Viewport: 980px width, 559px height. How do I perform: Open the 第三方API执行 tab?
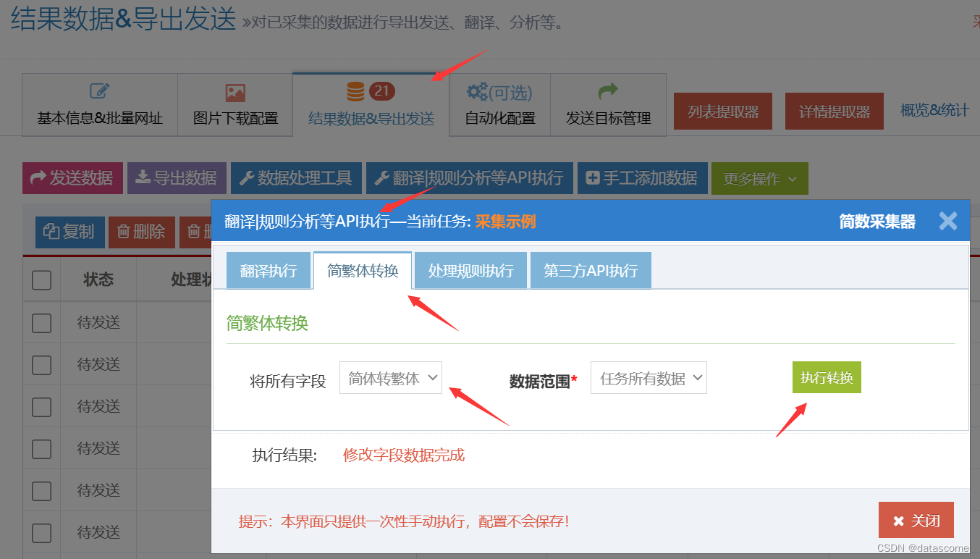pos(591,271)
